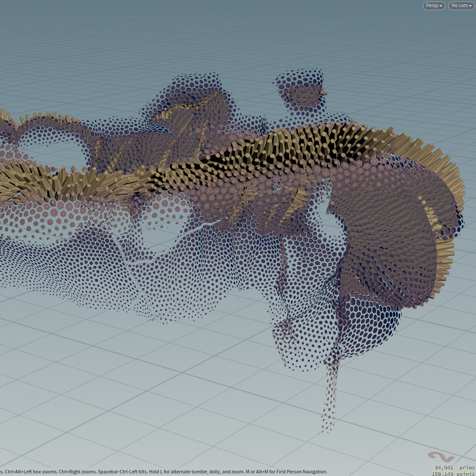
Task: Open the Persp viewport dropdown
Action: [x=434, y=6]
